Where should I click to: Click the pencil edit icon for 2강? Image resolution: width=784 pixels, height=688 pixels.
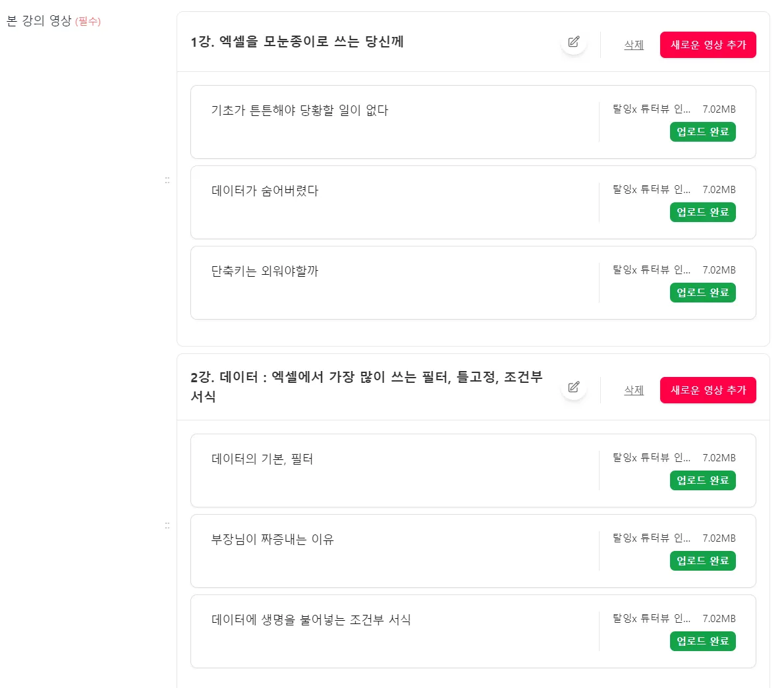click(574, 387)
